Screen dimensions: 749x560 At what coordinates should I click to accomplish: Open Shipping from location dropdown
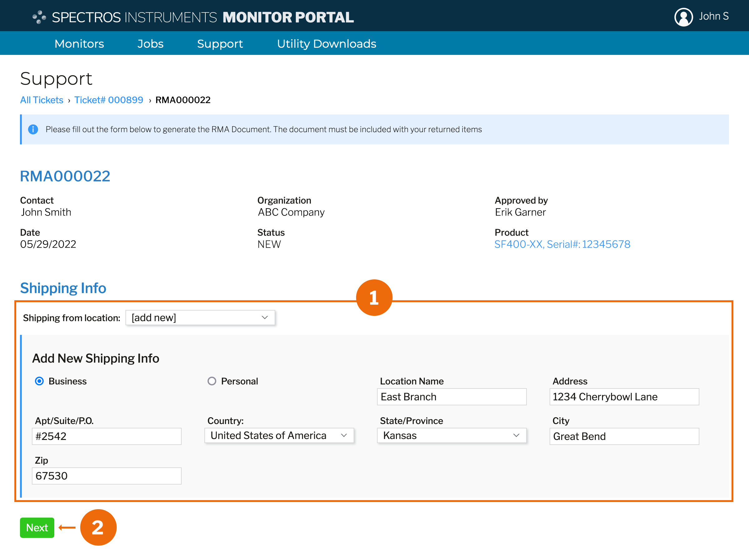click(x=200, y=317)
